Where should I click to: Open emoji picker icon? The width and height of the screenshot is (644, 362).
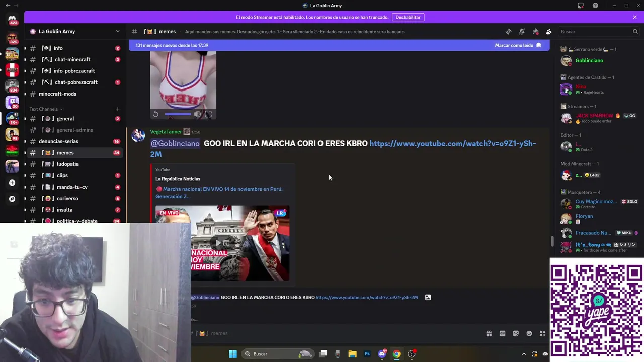pos(529,333)
